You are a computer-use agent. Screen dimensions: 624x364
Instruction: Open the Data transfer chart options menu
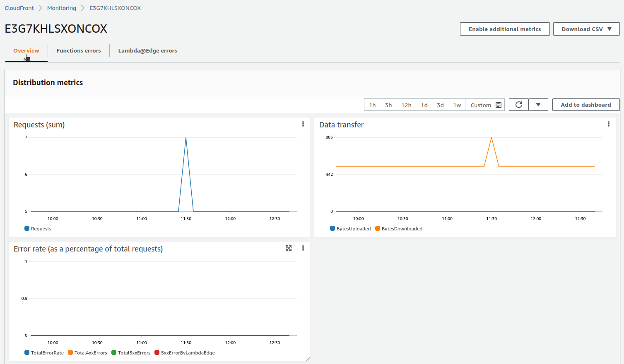(x=608, y=124)
